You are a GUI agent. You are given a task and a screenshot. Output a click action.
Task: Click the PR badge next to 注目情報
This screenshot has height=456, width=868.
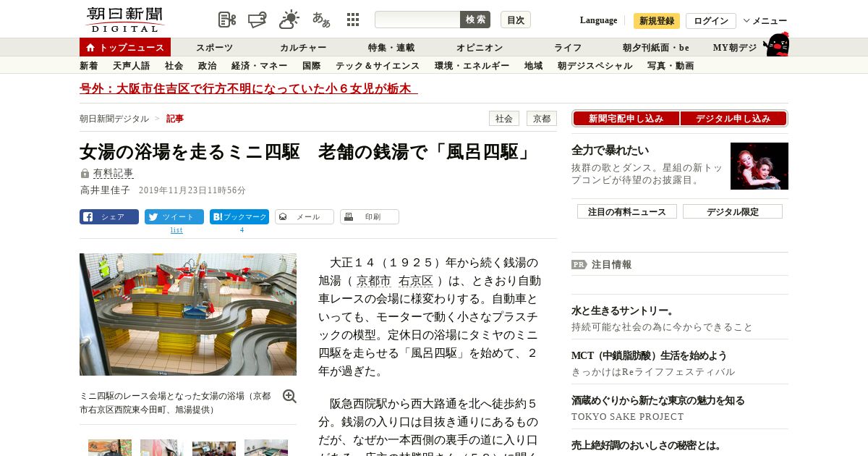pyautogui.click(x=579, y=264)
